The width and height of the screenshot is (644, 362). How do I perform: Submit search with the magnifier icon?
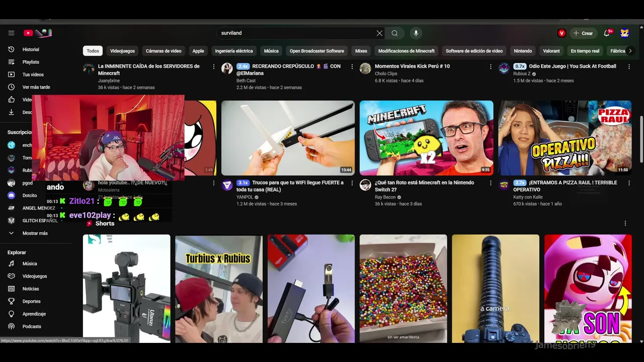[x=395, y=33]
